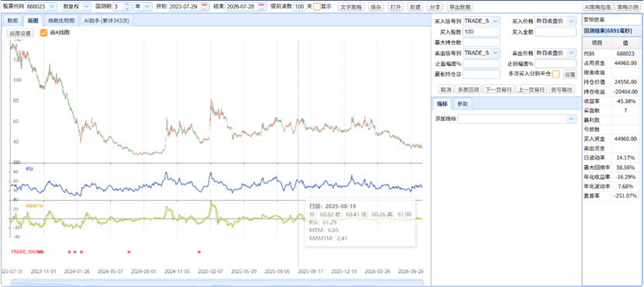The width and height of the screenshot is (644, 287).
Task: Click the 安恒信息 panel title
Action: [x=612, y=19]
